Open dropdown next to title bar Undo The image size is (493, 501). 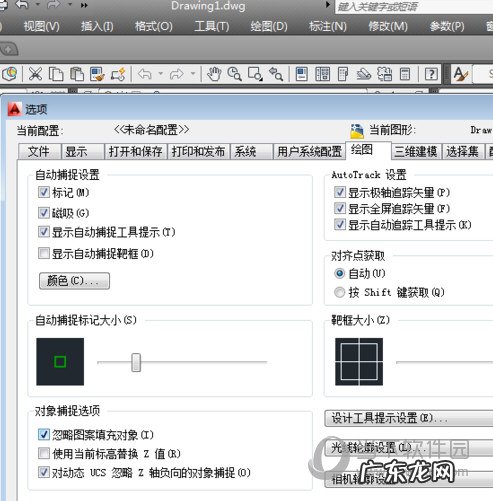click(x=38, y=5)
